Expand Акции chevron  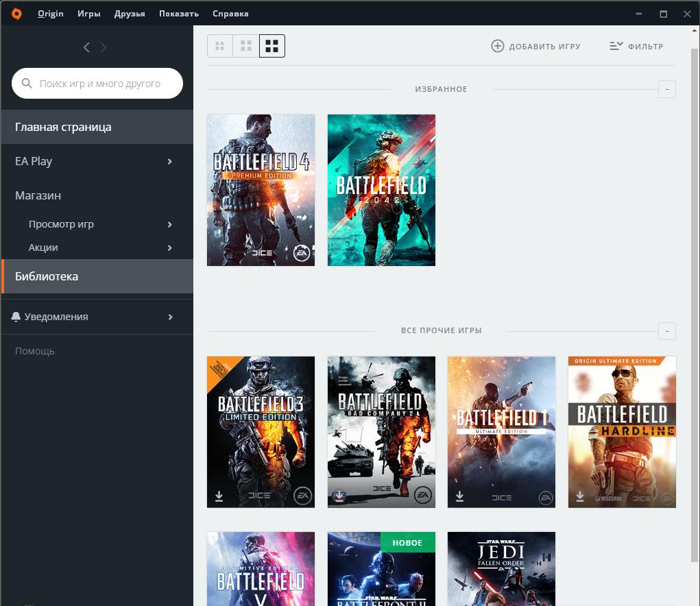pyautogui.click(x=169, y=247)
